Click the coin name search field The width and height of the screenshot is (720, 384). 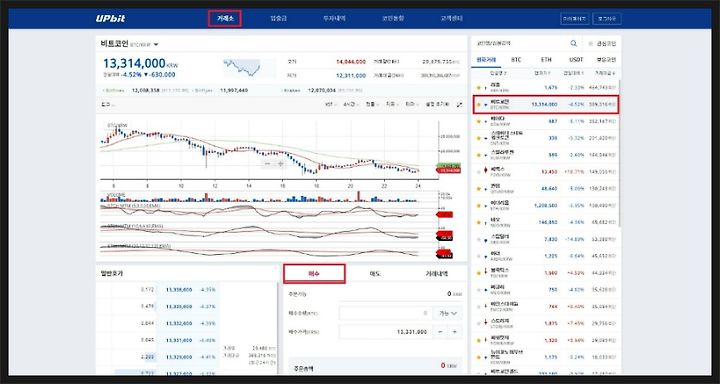pos(519,44)
